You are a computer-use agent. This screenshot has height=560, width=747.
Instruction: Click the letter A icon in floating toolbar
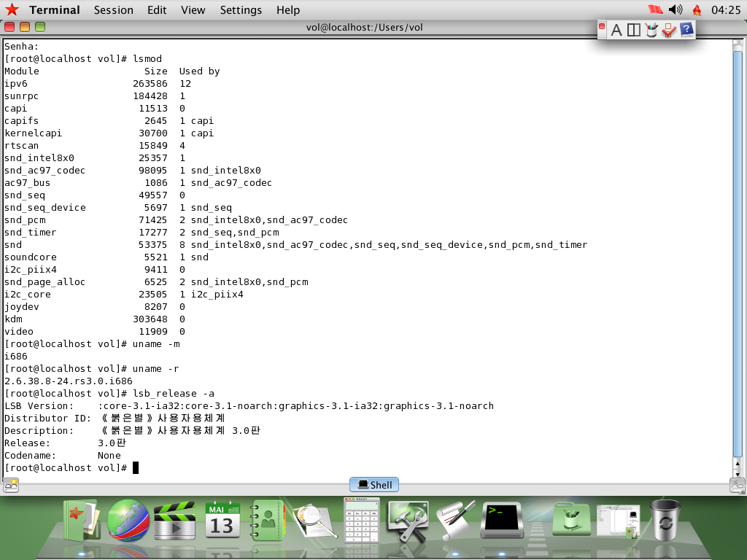[x=616, y=30]
